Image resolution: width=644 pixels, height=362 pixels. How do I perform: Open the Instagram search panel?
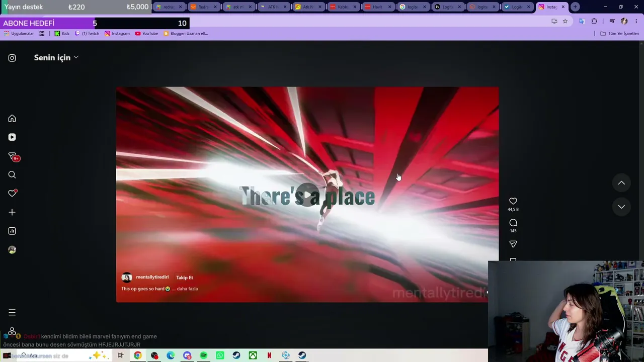pyautogui.click(x=12, y=175)
